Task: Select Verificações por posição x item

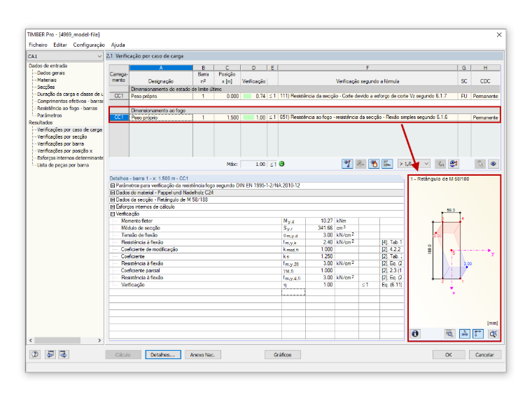Action: (x=65, y=150)
